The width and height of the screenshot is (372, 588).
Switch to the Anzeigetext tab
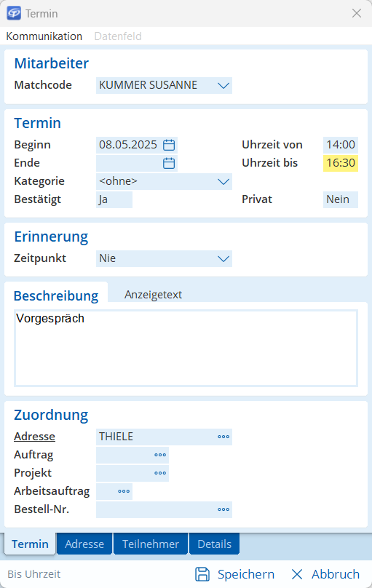(153, 295)
